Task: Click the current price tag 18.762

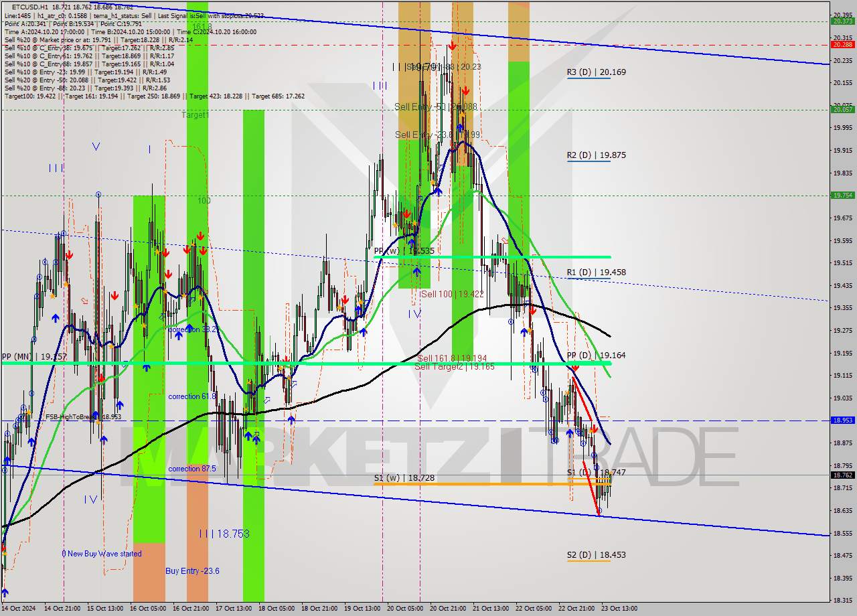Action: (842, 475)
